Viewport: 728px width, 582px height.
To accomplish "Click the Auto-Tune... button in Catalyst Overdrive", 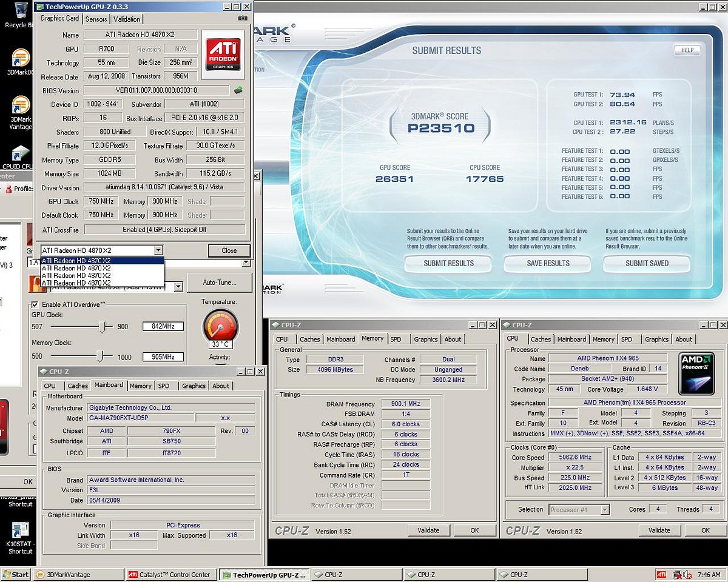I will click(220, 283).
